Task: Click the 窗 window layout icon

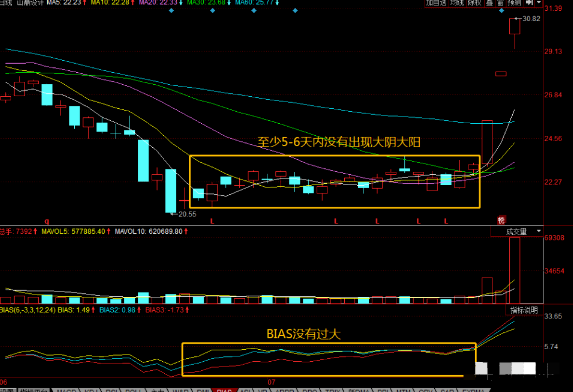Action: coord(500,3)
